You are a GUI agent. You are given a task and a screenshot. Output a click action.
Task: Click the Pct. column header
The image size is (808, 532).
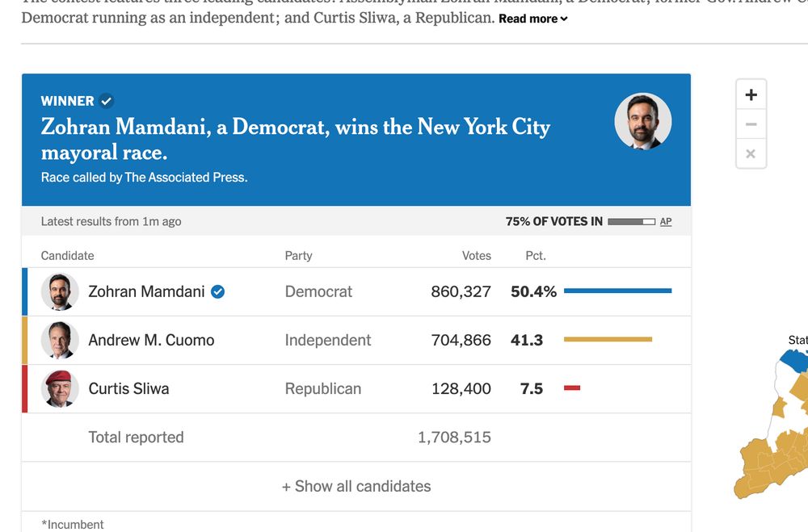(x=535, y=255)
